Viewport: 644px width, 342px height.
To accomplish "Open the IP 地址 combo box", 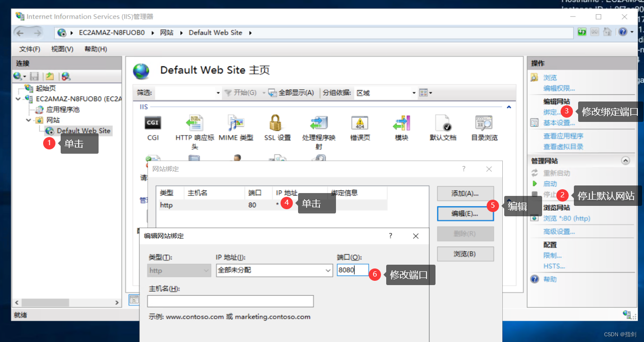I will pyautogui.click(x=274, y=270).
